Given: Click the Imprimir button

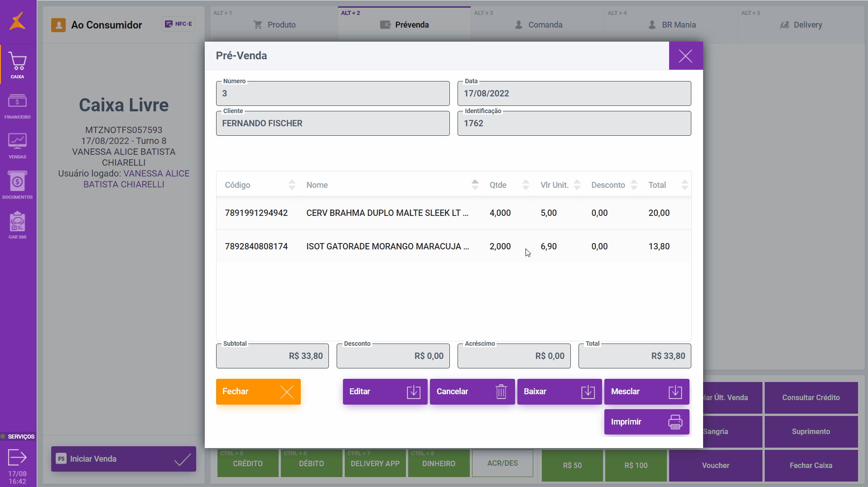Looking at the screenshot, I should [x=646, y=422].
